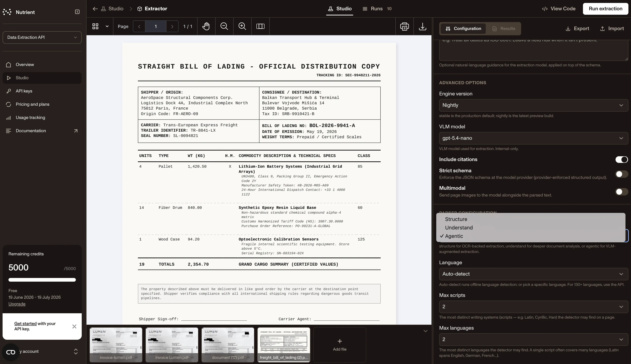The height and width of the screenshot is (364, 631).
Task: Open the Max scripts dropdown
Action: coord(533,307)
